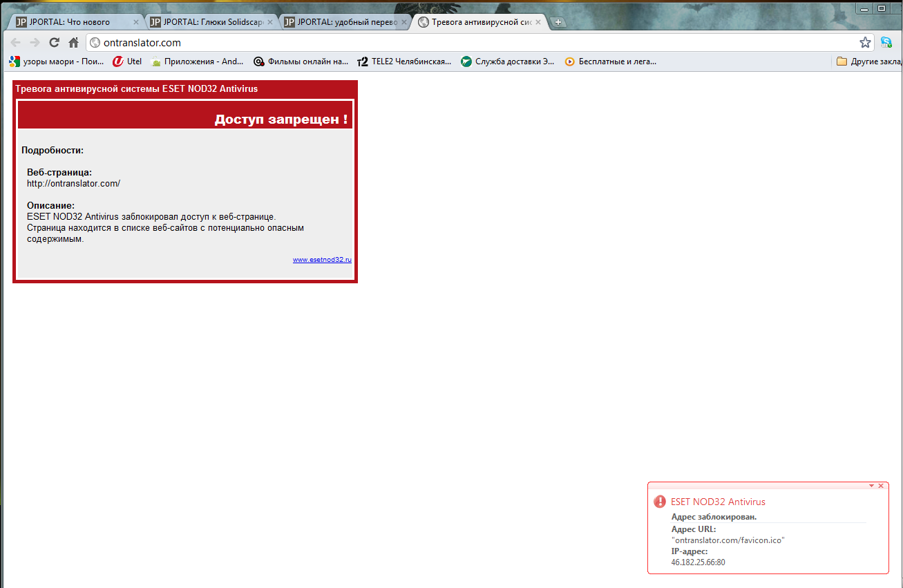Image resolution: width=903 pixels, height=588 pixels.
Task: Open the Utel bookmark
Action: point(128,61)
